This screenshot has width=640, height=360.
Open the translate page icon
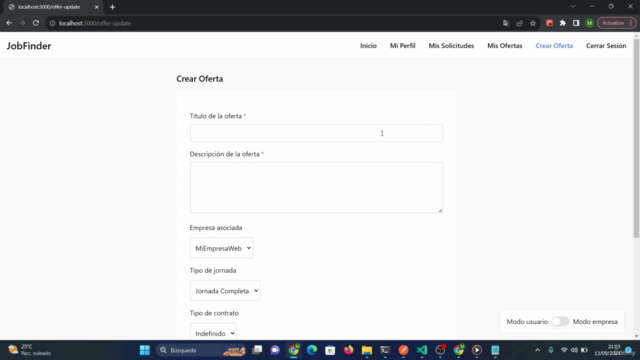[x=506, y=23]
